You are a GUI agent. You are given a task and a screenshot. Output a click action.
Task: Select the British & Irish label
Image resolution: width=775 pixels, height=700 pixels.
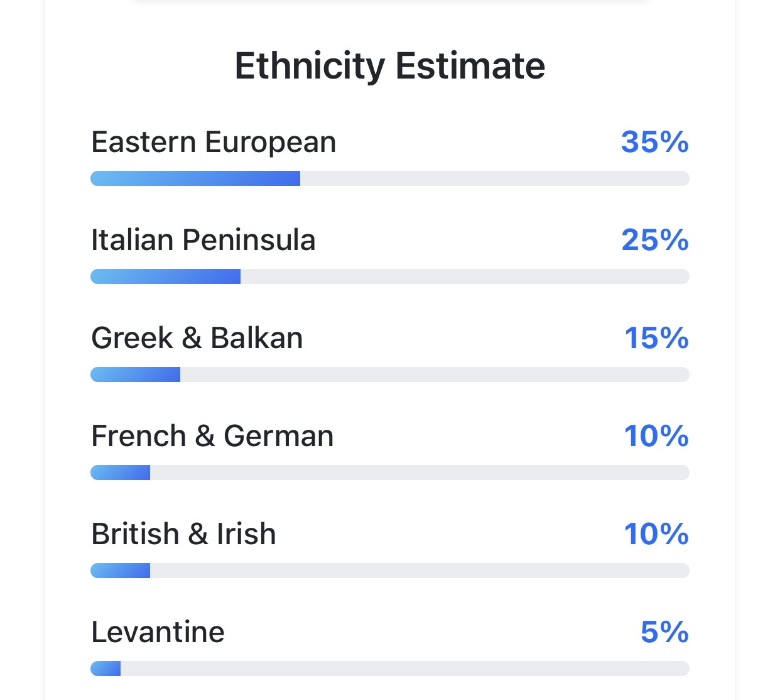183,534
